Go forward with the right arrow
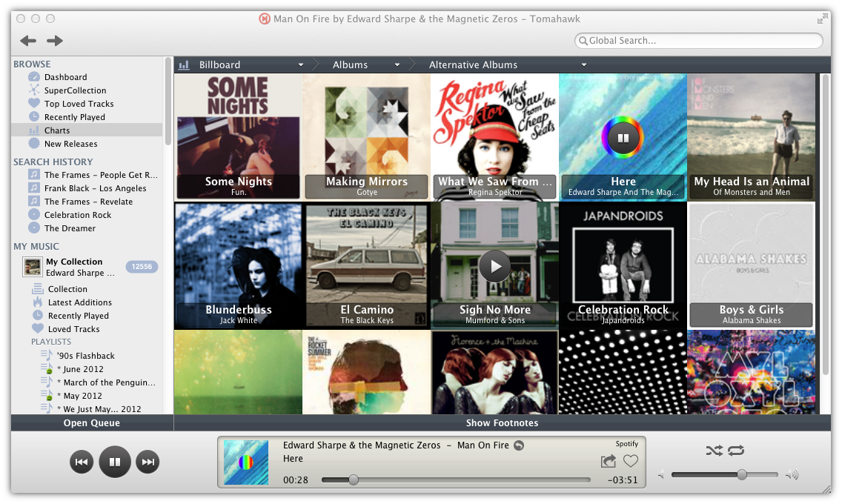The height and width of the screenshot is (504, 842). 55,40
